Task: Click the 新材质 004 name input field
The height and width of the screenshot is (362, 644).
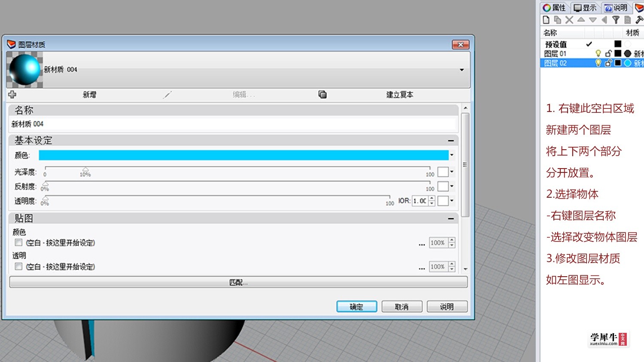Action: tap(233, 124)
